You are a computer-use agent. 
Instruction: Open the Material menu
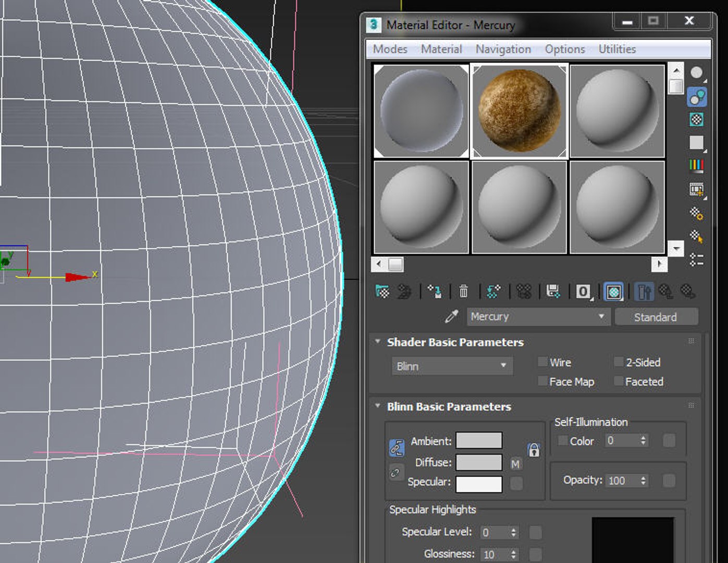(x=441, y=49)
